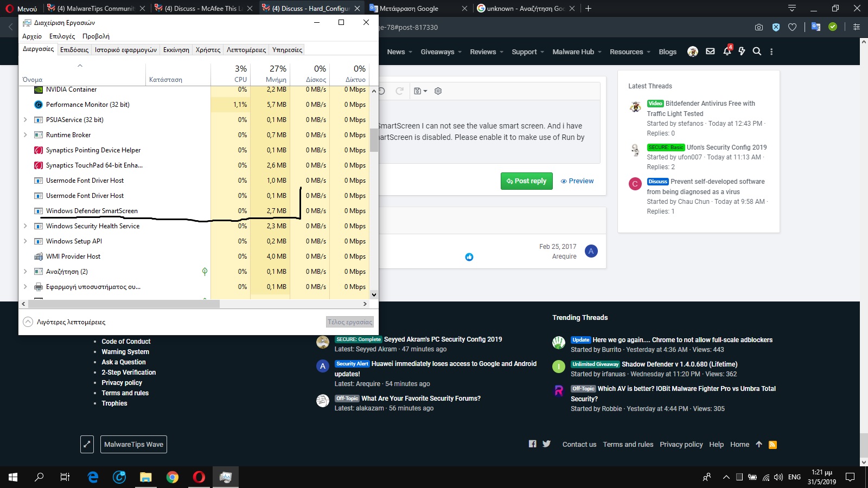
Task: Open the Opera snapshot camera icon
Action: tap(759, 27)
